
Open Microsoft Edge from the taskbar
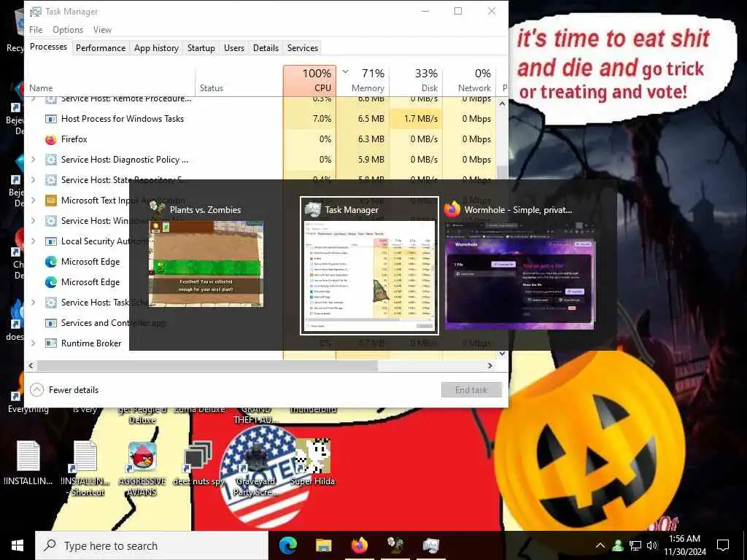[288, 545]
